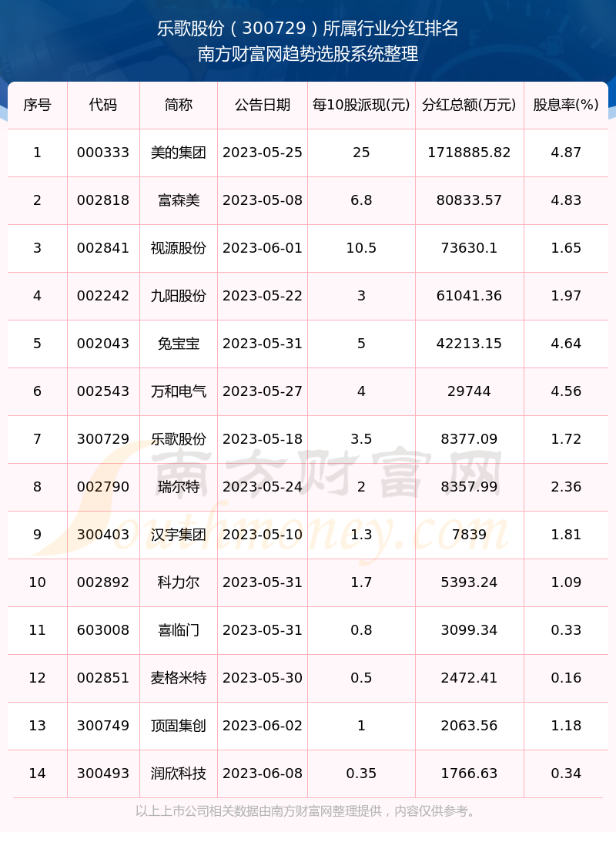This screenshot has width=616, height=849.
Task: Click the title 乐歌股份（300729）所属行业分红排名
Action: click(x=307, y=29)
